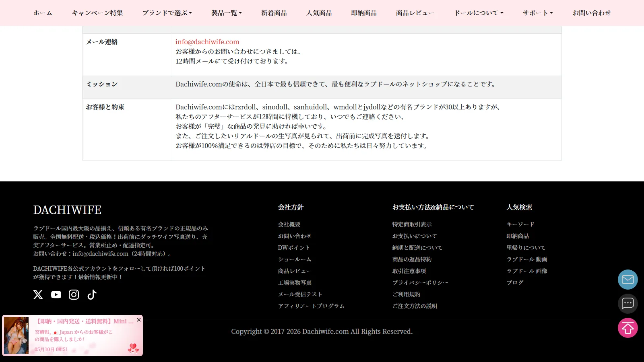Open the ショールーム footer link
Image resolution: width=644 pixels, height=362 pixels.
coord(295,259)
